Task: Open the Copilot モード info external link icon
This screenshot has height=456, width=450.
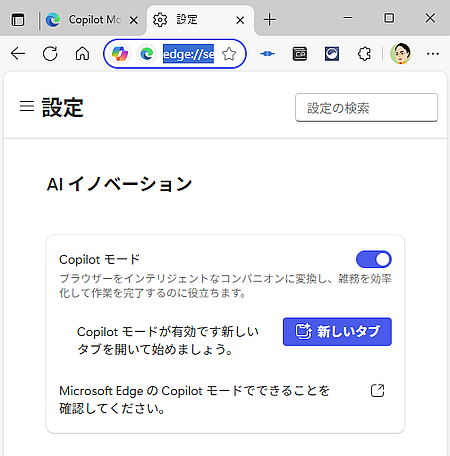Action: pyautogui.click(x=378, y=390)
